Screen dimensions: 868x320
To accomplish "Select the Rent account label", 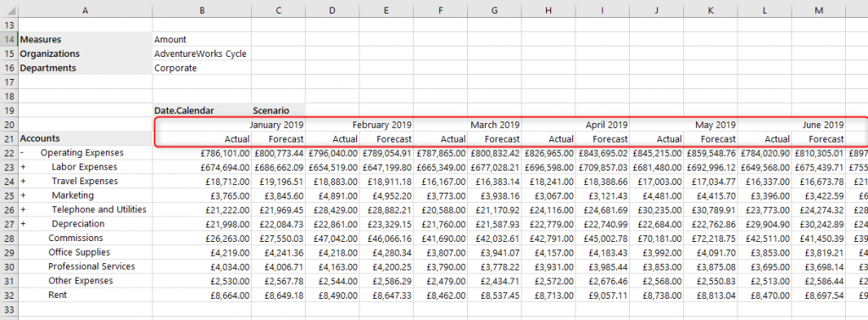I will tap(58, 295).
